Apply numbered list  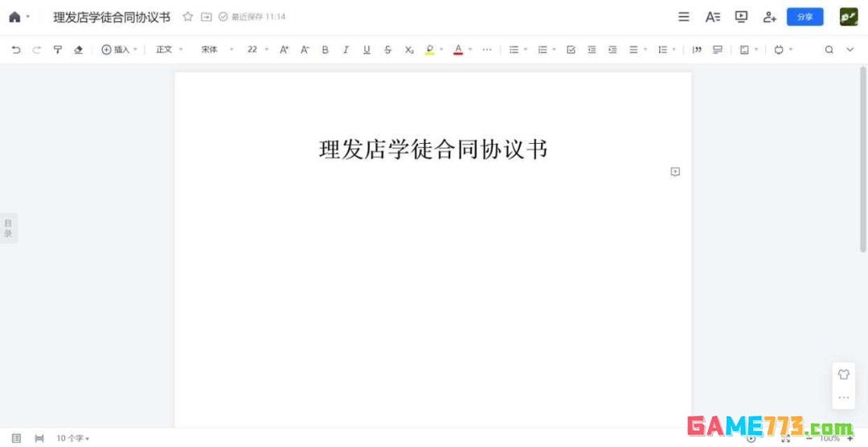pos(542,50)
